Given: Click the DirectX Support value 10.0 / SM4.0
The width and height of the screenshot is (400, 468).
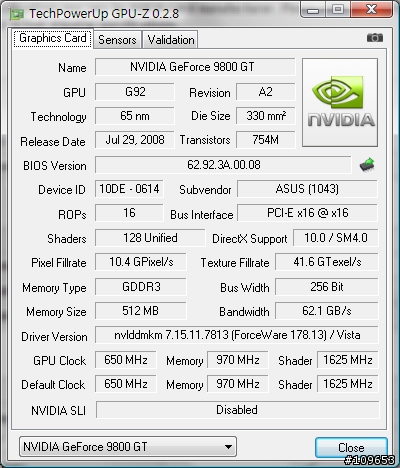Looking at the screenshot, I should 336,238.
